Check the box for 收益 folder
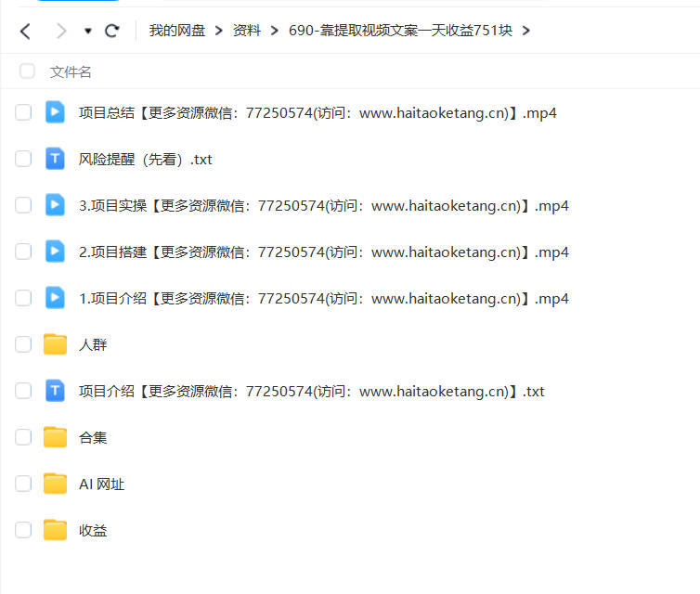The image size is (700, 594). [x=23, y=530]
